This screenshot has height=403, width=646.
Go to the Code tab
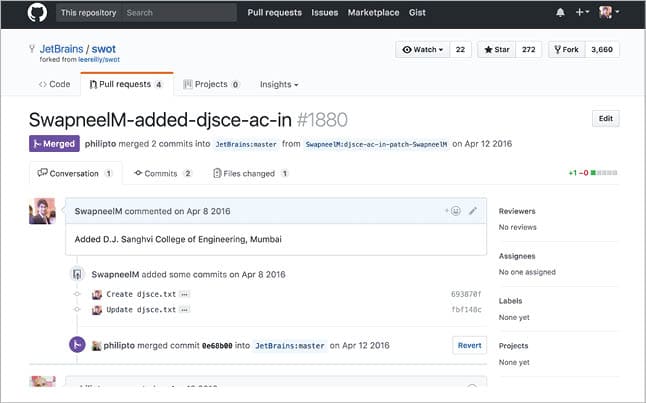54,85
